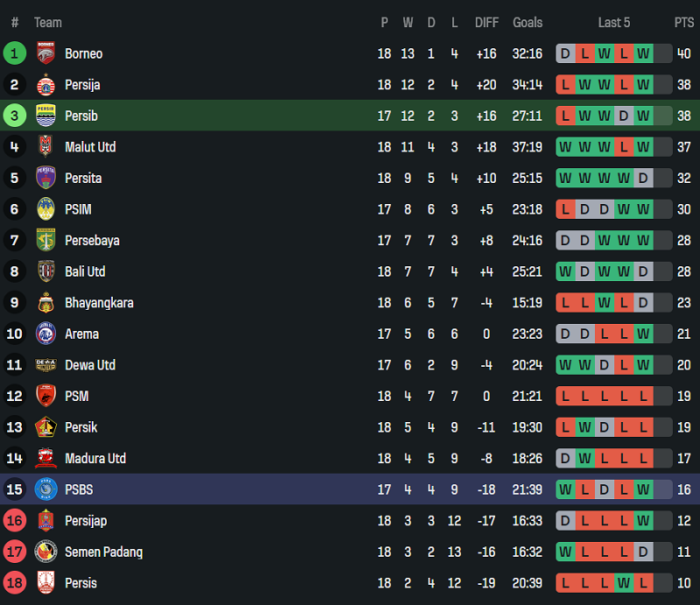700x605 pixels.
Task: Click the Arema club crest
Action: click(45, 334)
